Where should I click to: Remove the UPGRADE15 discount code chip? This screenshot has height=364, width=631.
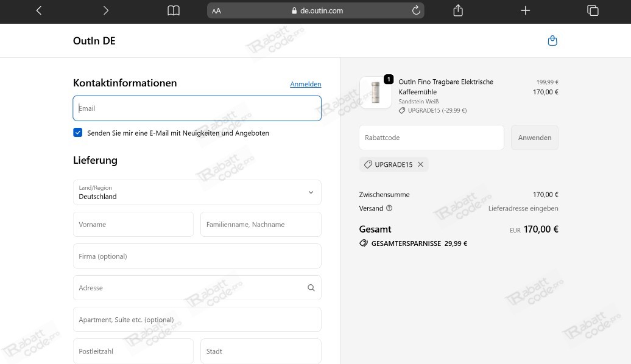(x=420, y=164)
